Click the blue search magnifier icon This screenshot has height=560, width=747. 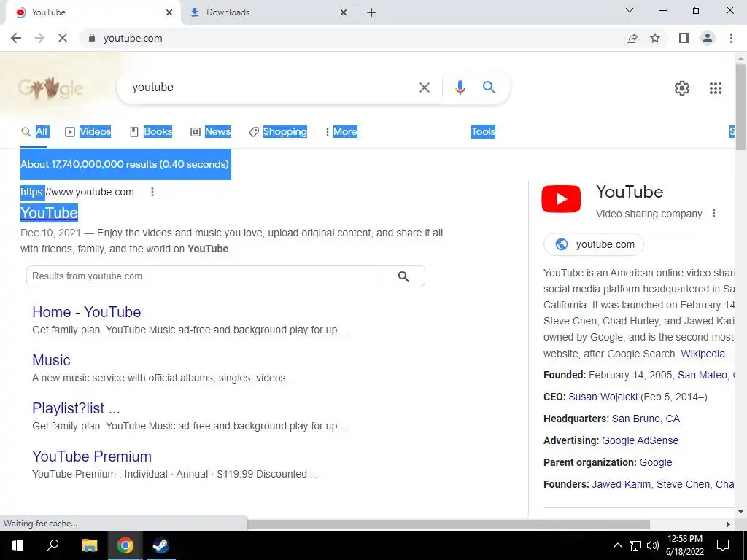[489, 87]
